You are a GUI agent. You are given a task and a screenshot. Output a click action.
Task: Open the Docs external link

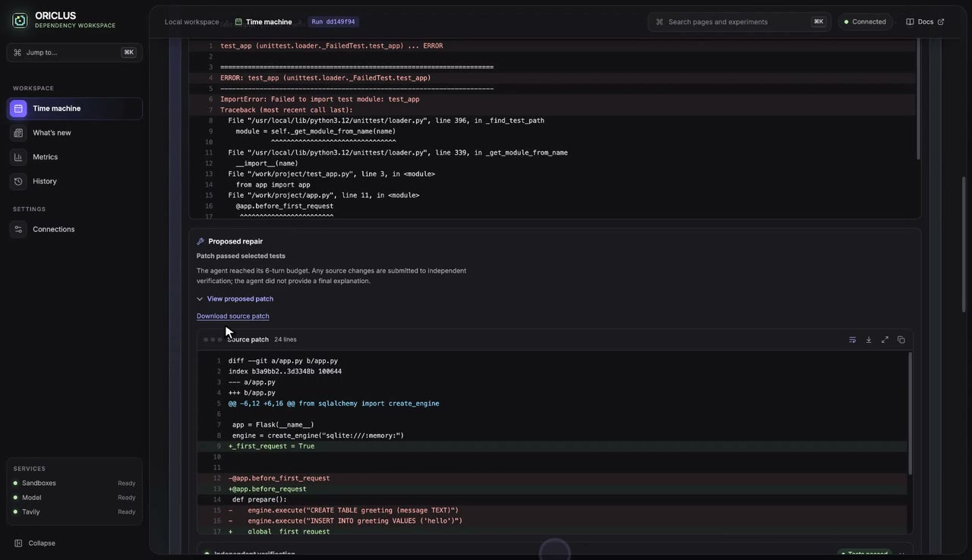[x=925, y=22]
